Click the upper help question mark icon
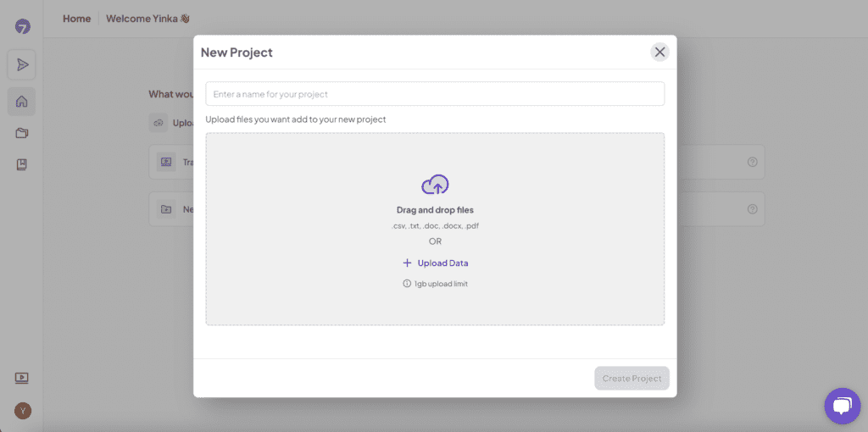The width and height of the screenshot is (868, 432). pyautogui.click(x=753, y=162)
